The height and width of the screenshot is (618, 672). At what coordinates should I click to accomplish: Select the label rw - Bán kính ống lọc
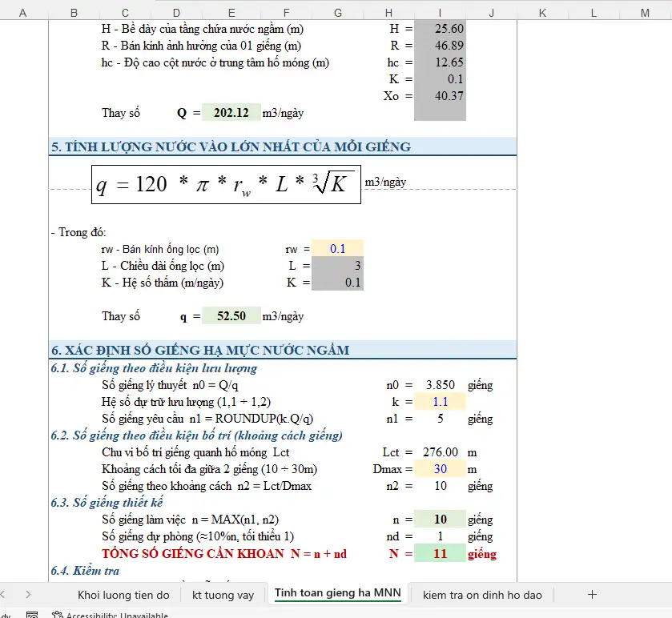[x=160, y=249]
